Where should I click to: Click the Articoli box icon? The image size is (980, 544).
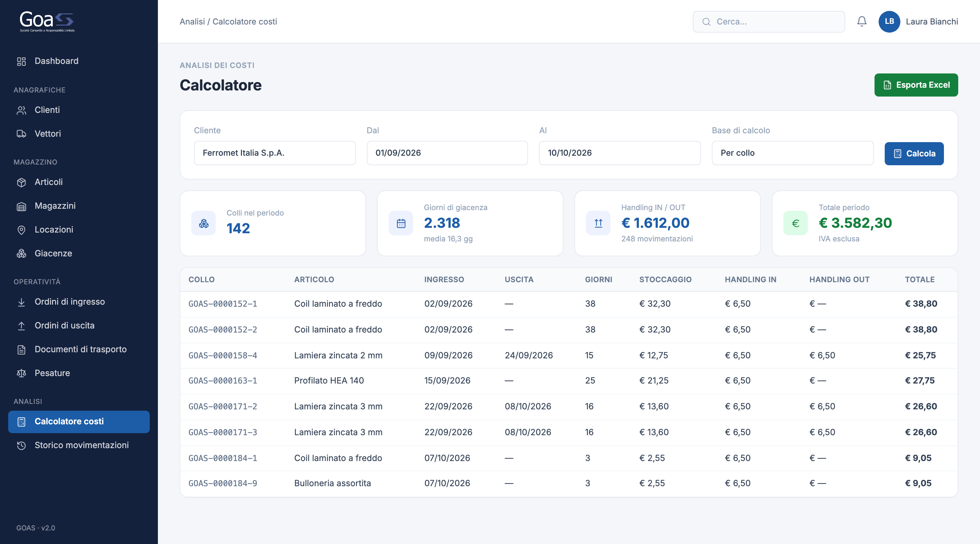tap(21, 182)
